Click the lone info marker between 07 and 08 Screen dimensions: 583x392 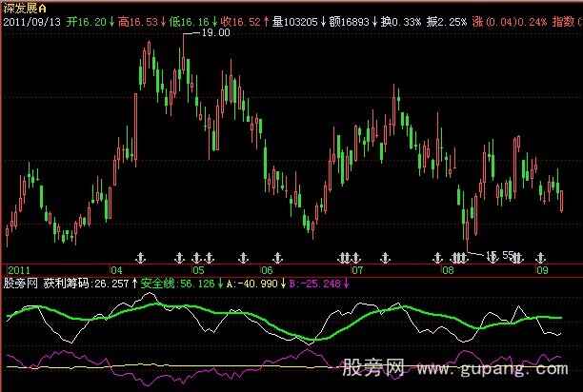point(386,257)
